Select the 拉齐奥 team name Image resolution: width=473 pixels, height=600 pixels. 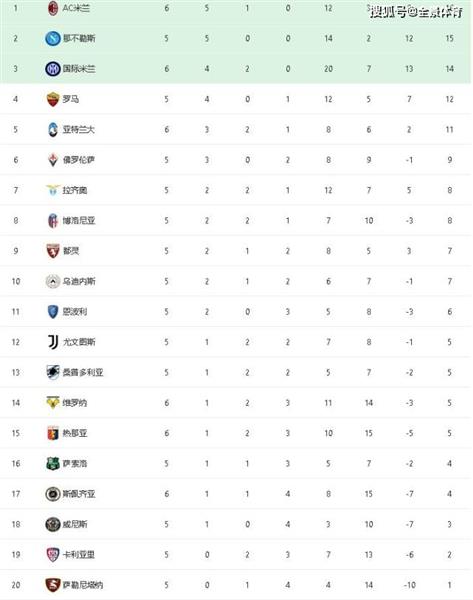[75, 190]
